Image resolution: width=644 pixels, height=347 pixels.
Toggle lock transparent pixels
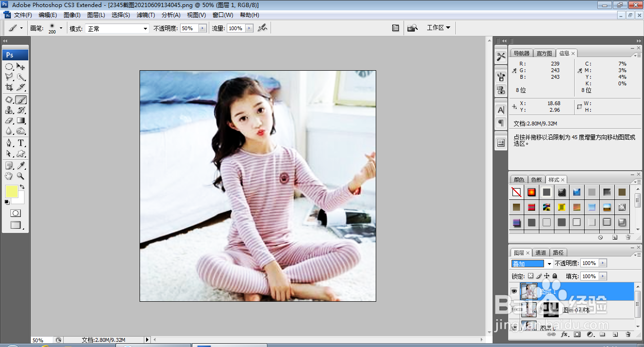tap(530, 276)
